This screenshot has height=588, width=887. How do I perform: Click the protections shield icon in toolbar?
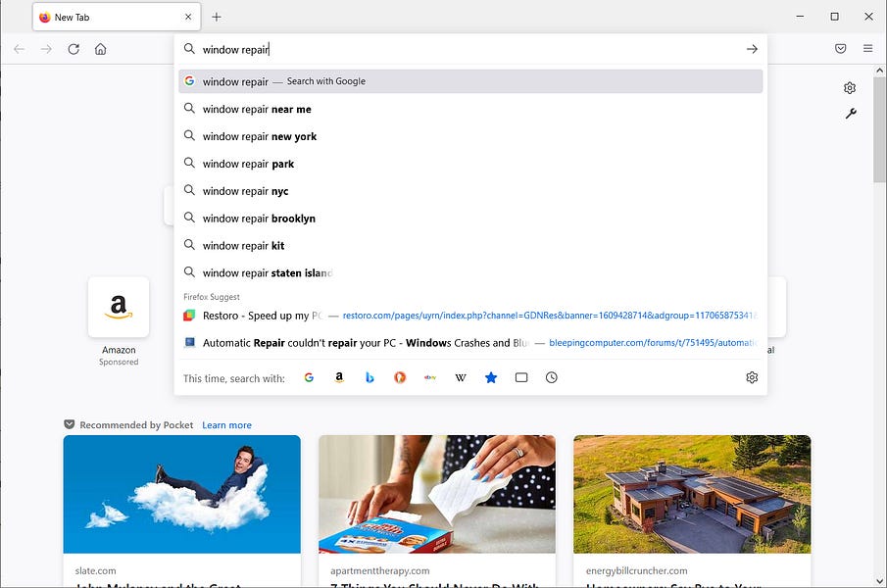click(840, 48)
